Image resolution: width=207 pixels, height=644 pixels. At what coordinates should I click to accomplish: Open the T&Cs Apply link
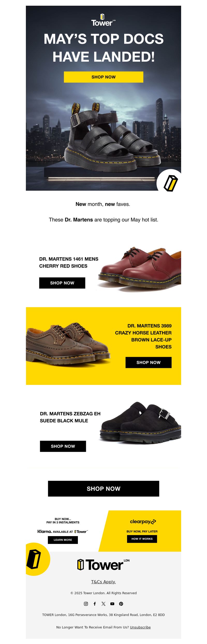pos(103,582)
